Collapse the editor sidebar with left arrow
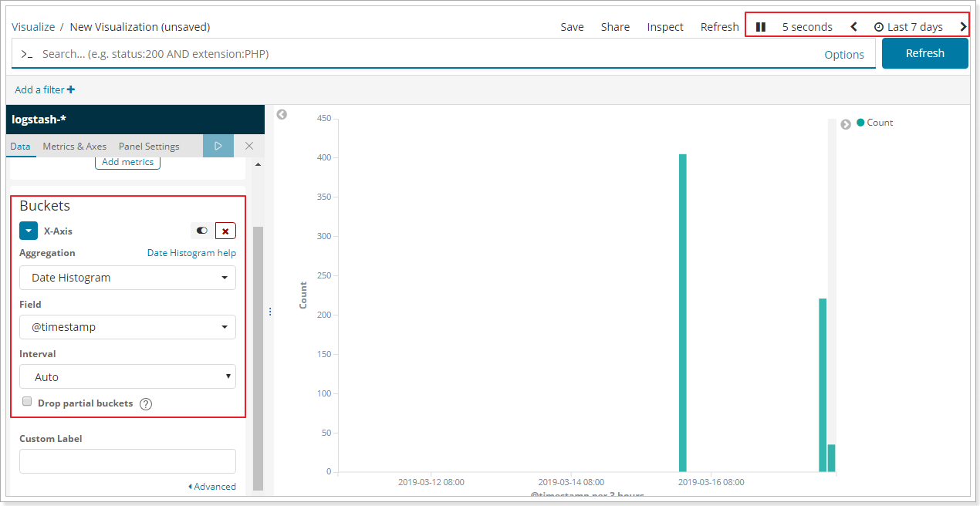 click(282, 114)
